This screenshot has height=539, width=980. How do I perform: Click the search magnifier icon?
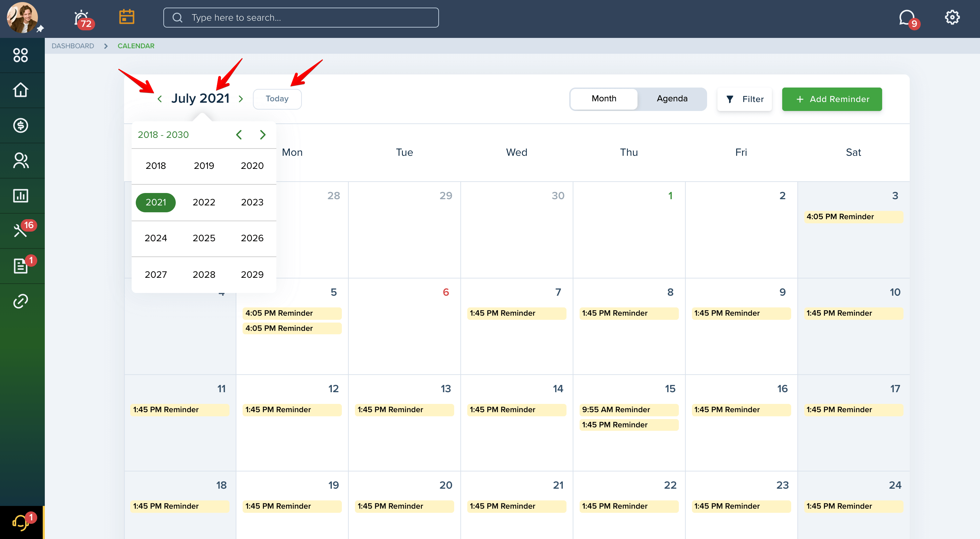click(177, 18)
